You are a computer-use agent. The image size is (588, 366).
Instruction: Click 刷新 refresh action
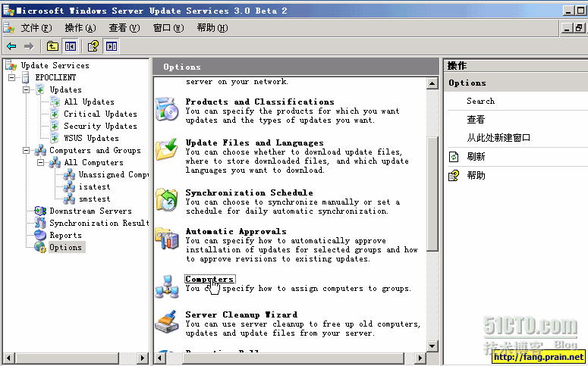coord(476,157)
